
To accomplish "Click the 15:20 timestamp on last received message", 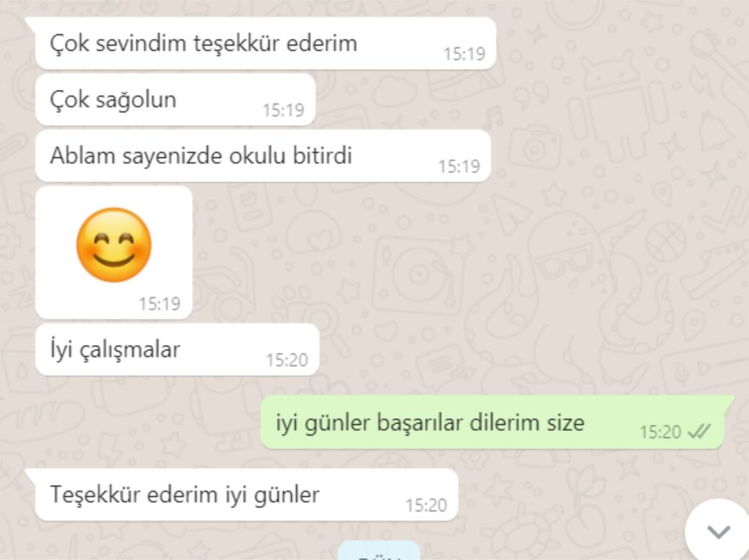I will point(426,505).
